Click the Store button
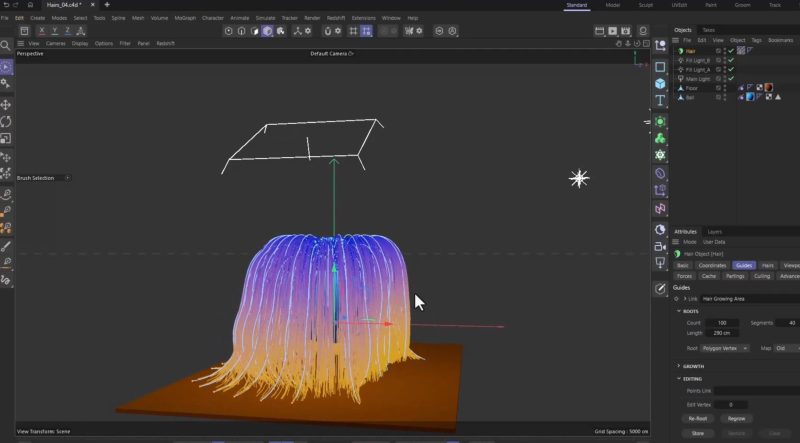The width and height of the screenshot is (800, 443). tap(697, 433)
